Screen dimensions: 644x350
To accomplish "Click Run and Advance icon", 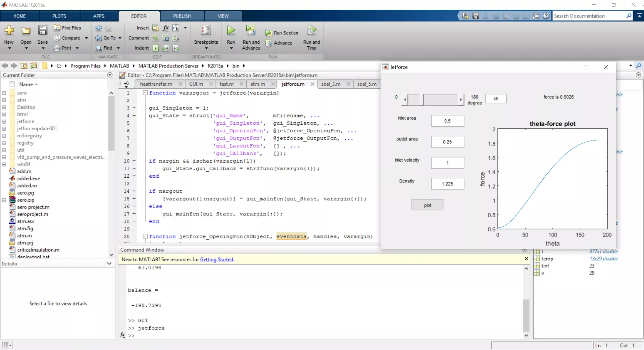I will tap(251, 30).
